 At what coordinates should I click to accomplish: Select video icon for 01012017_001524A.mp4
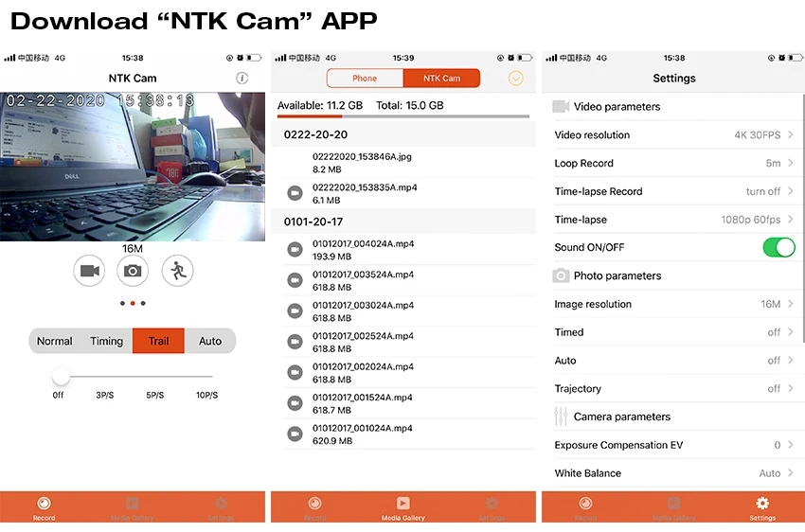[295, 403]
